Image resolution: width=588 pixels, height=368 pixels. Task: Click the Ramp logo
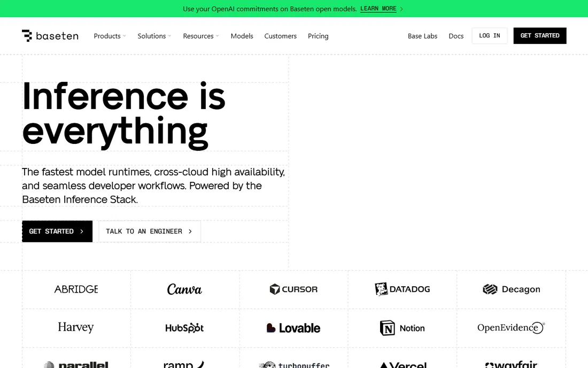[x=184, y=364]
